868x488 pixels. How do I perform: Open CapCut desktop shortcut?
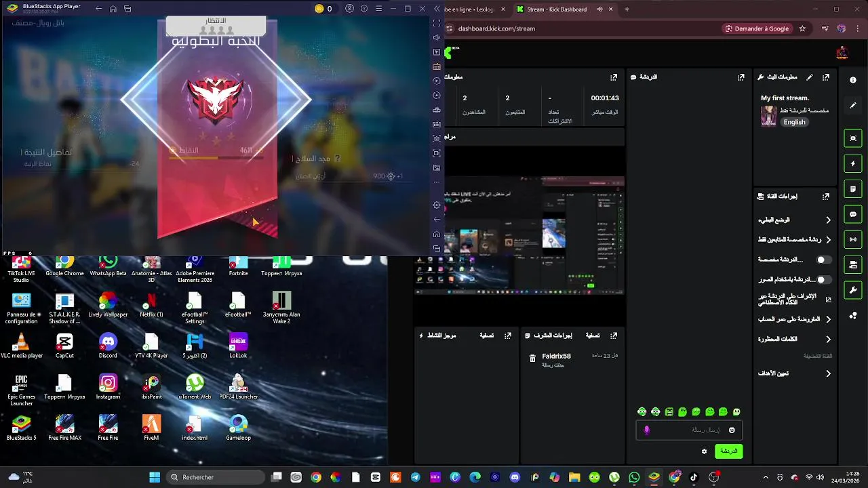click(x=64, y=346)
